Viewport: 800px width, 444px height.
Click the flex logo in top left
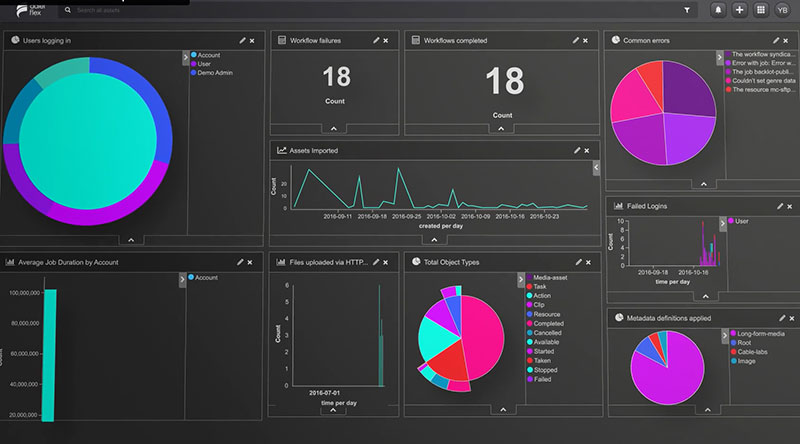(x=31, y=10)
